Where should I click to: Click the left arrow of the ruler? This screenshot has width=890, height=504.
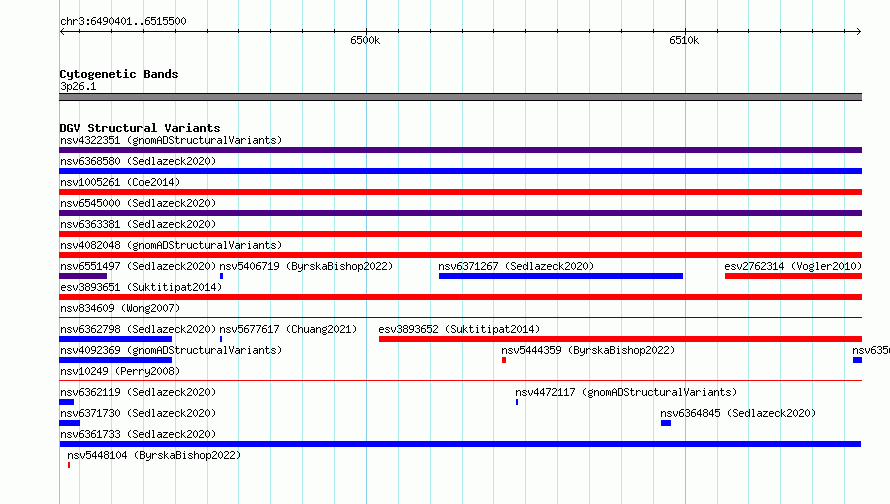(62, 31)
